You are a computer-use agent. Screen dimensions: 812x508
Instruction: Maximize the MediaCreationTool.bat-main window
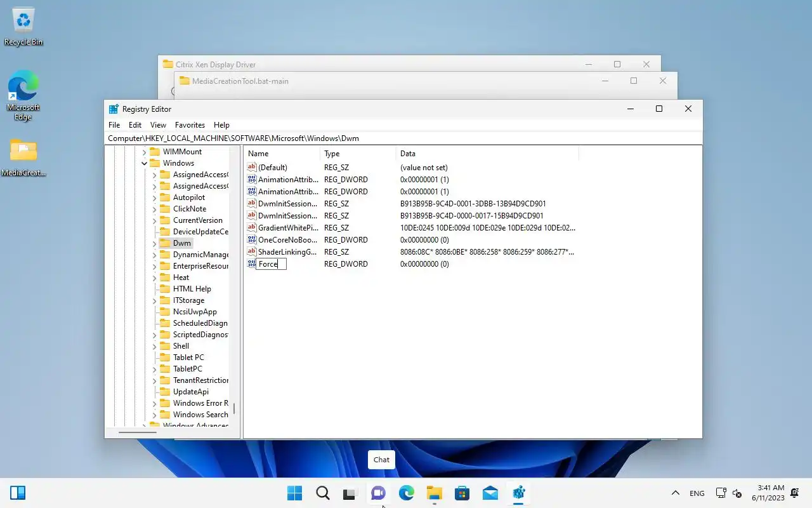point(634,81)
